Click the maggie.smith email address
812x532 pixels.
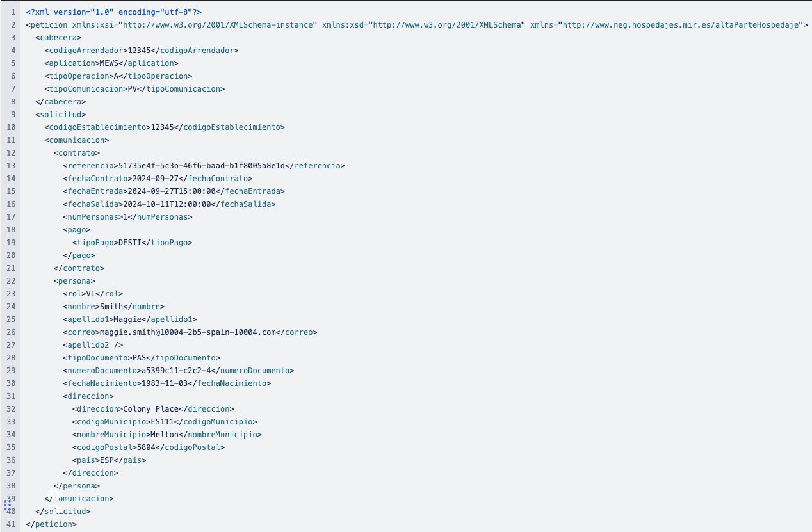click(x=188, y=332)
